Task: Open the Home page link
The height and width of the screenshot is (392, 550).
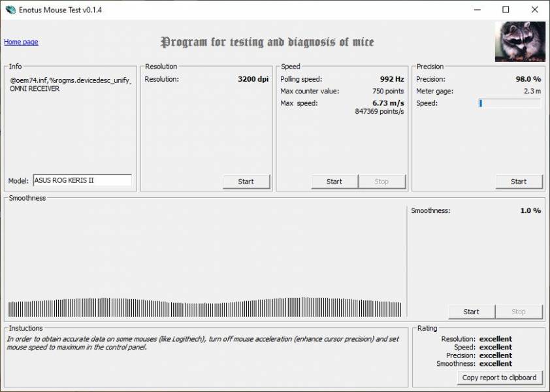Action: click(x=21, y=42)
